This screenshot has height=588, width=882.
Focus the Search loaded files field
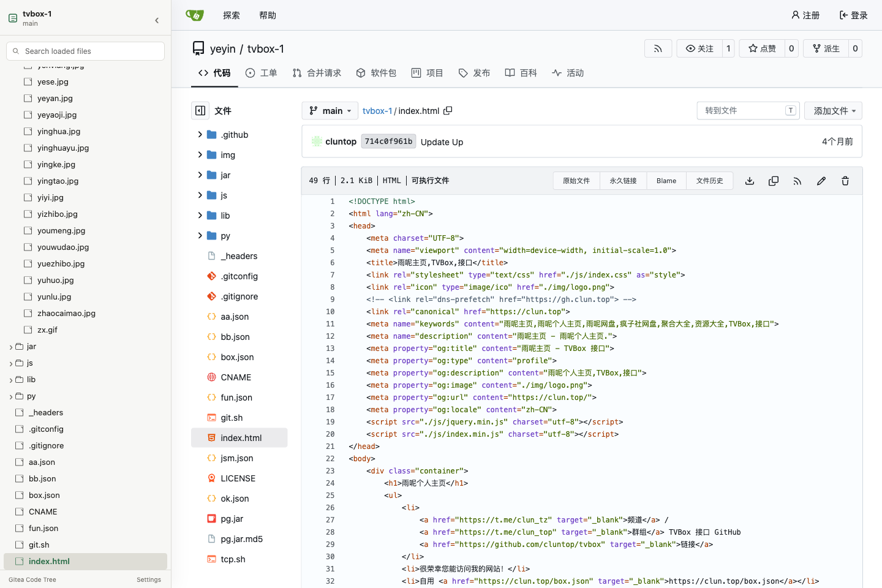[86, 51]
